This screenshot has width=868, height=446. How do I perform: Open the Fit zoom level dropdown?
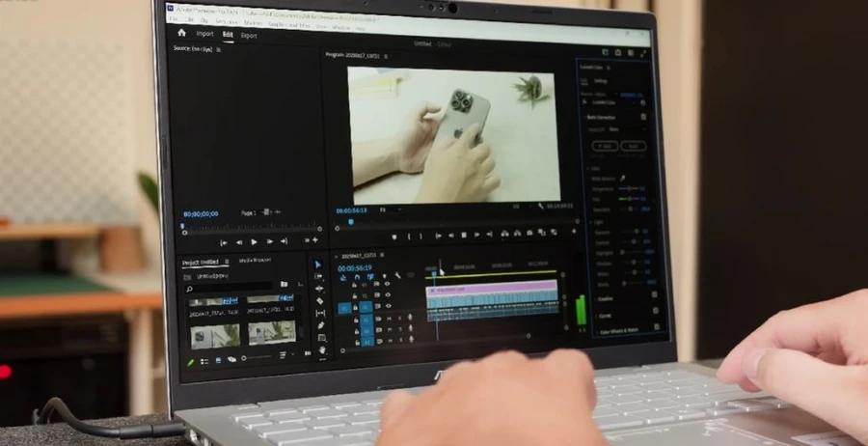pos(391,210)
